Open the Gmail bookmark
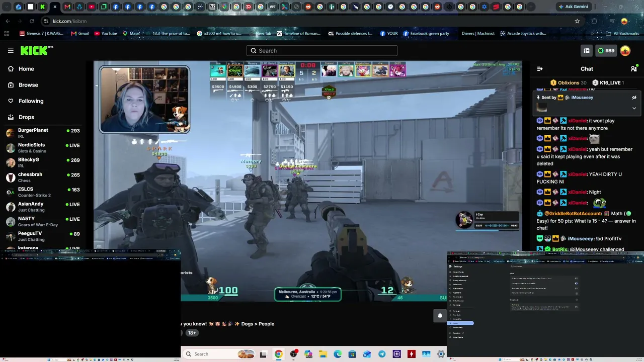The height and width of the screenshot is (362, 644). click(80, 34)
